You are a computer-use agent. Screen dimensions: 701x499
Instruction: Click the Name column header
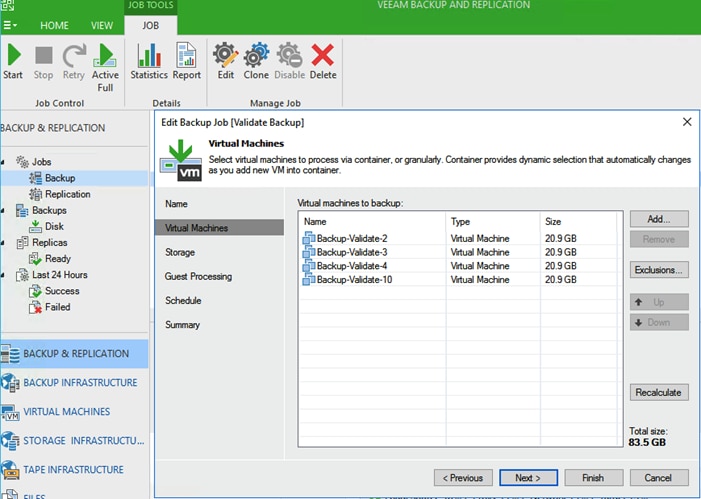point(372,222)
